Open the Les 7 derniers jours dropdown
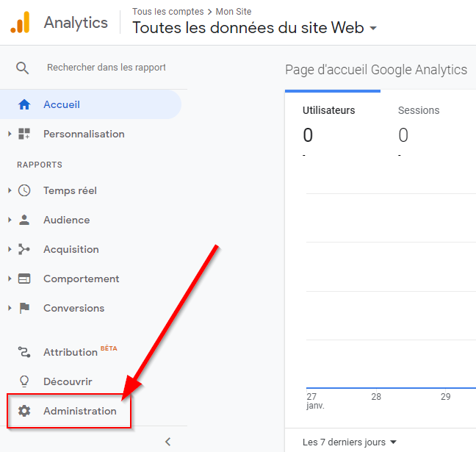476x452 pixels. click(350, 442)
